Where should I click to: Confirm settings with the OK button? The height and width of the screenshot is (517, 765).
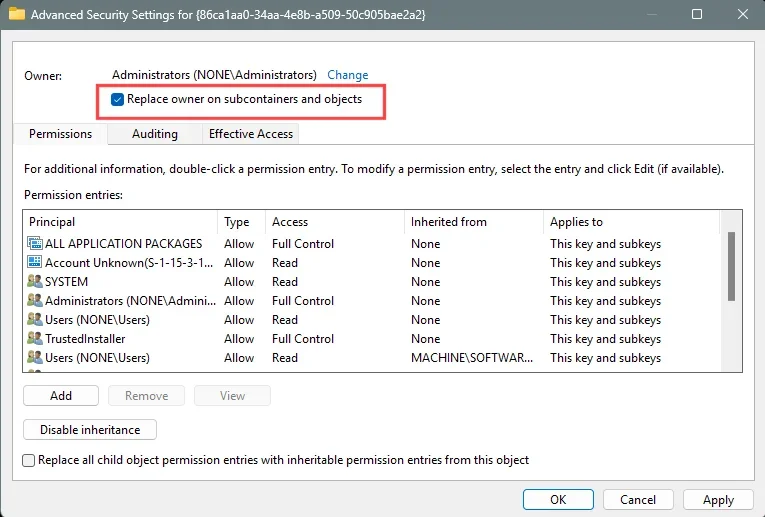558,499
